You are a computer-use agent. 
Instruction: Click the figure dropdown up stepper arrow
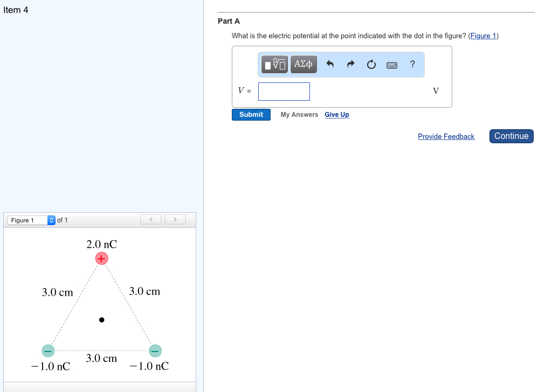tap(51, 218)
